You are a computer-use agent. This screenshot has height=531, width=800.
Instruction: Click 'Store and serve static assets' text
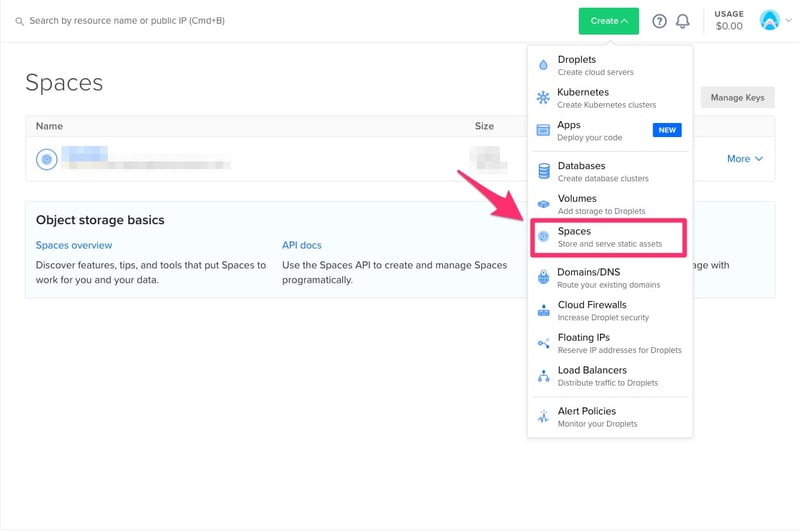coord(610,244)
